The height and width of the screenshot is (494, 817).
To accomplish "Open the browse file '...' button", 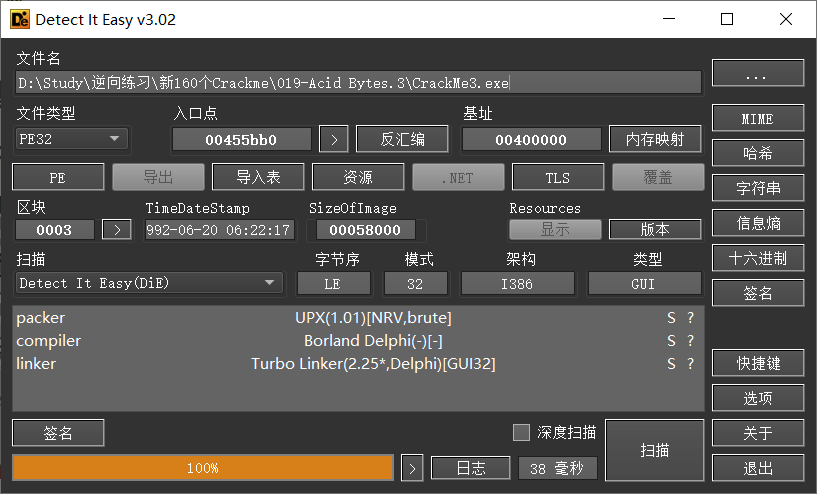I will click(758, 72).
